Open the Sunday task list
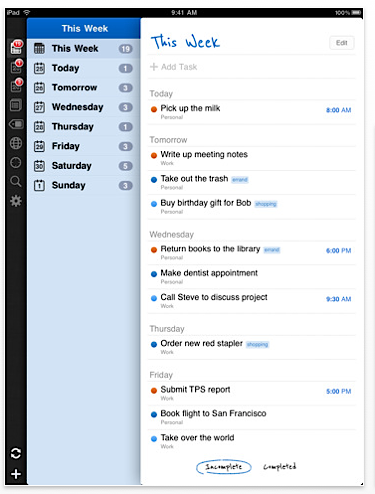Viewport: 375px width, 494px height. [84, 185]
